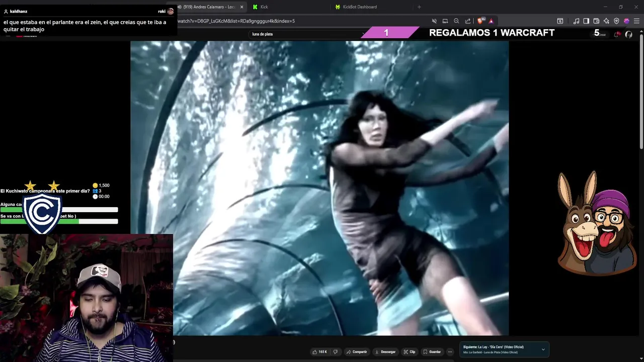Open the Brave playlist music icon
Image resolution: width=644 pixels, height=362 pixels.
tap(577, 21)
